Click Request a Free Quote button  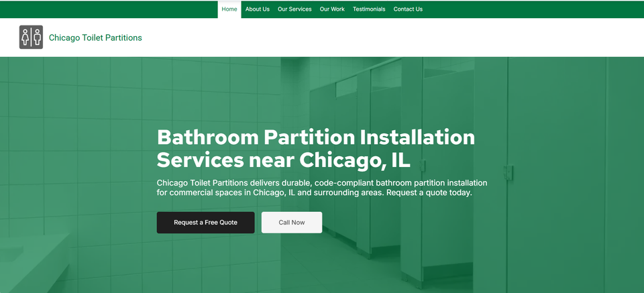click(x=205, y=223)
